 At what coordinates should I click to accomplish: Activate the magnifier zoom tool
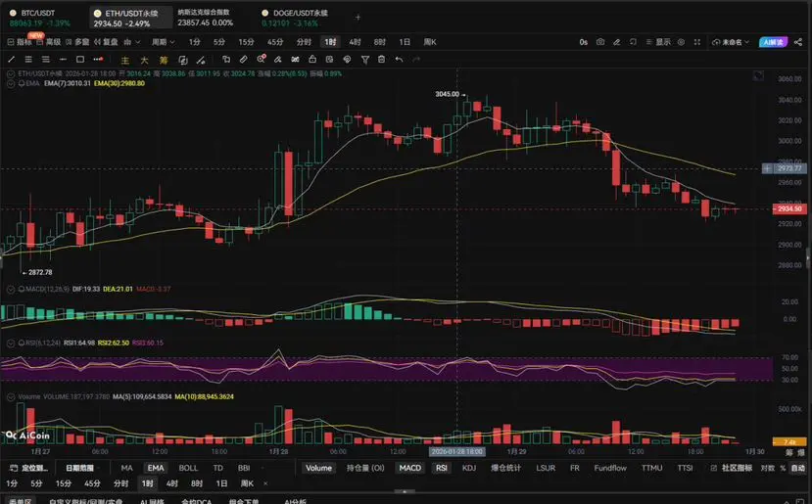[x=261, y=59]
